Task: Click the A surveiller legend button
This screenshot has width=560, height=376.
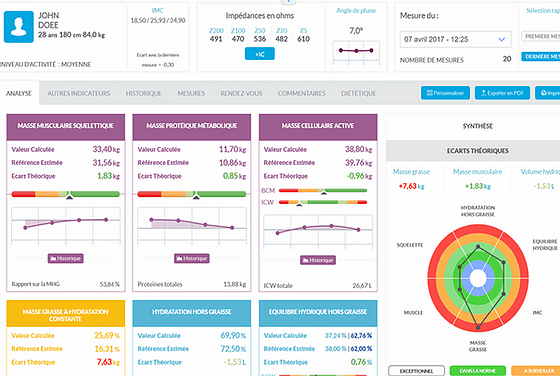Action: (536, 371)
